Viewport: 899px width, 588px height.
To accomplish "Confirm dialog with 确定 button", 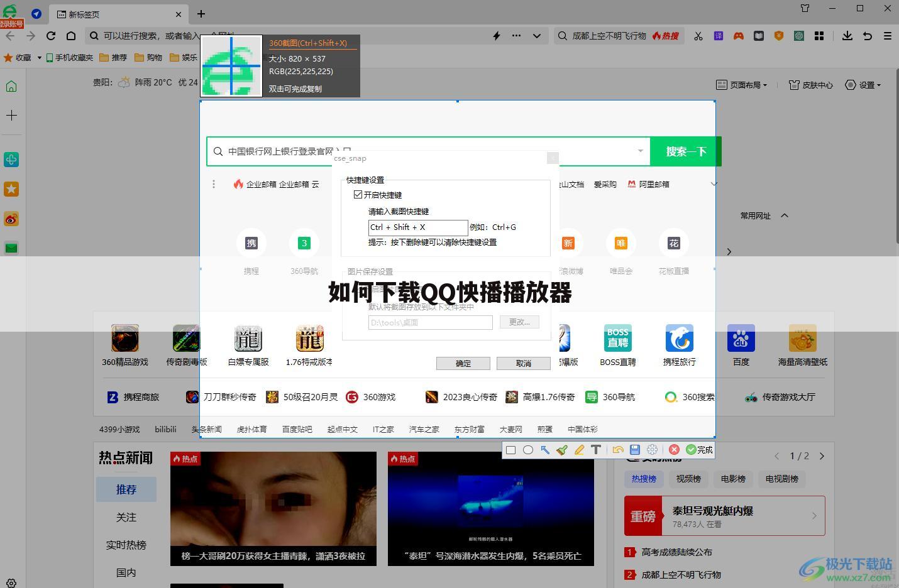I will [x=463, y=363].
